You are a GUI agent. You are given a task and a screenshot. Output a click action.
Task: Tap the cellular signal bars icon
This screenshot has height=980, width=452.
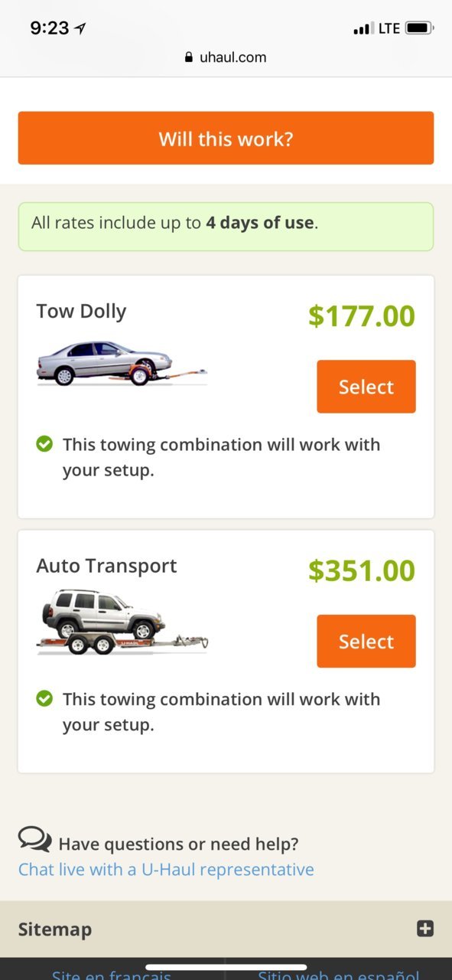click(x=363, y=29)
